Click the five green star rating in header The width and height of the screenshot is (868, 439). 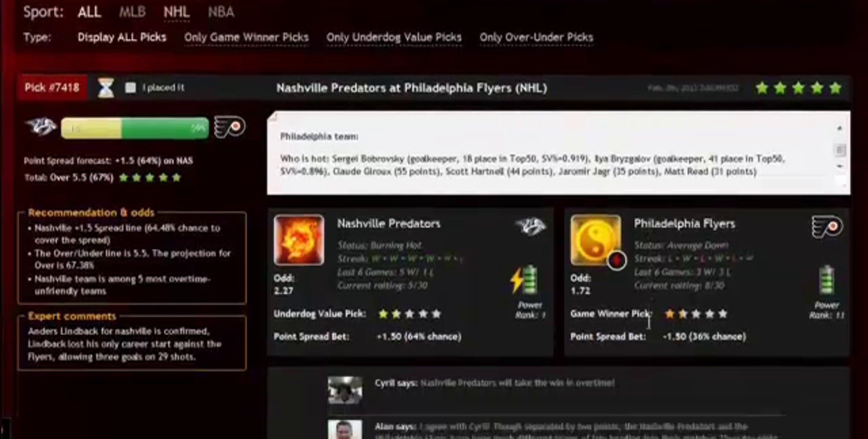click(798, 88)
